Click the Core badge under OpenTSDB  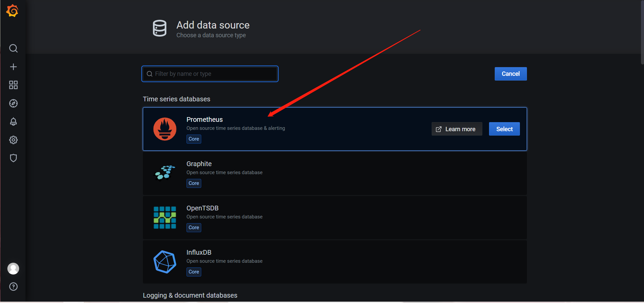(194, 228)
